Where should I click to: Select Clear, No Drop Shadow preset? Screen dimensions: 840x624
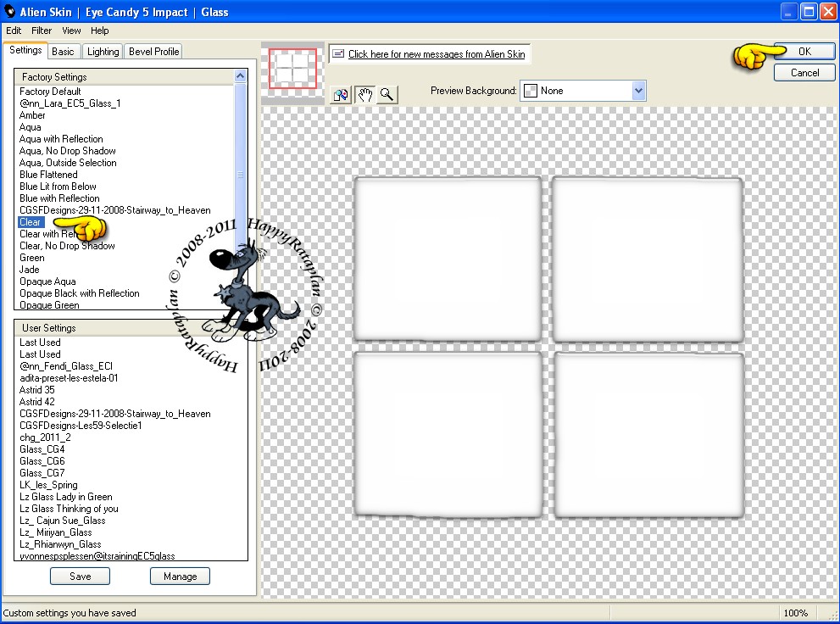[67, 246]
